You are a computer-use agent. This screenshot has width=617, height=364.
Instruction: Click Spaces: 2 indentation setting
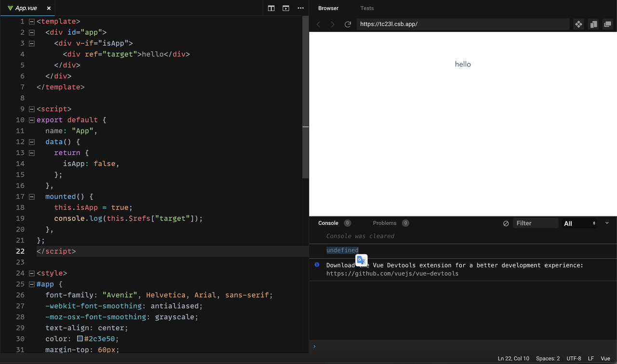coord(548,359)
